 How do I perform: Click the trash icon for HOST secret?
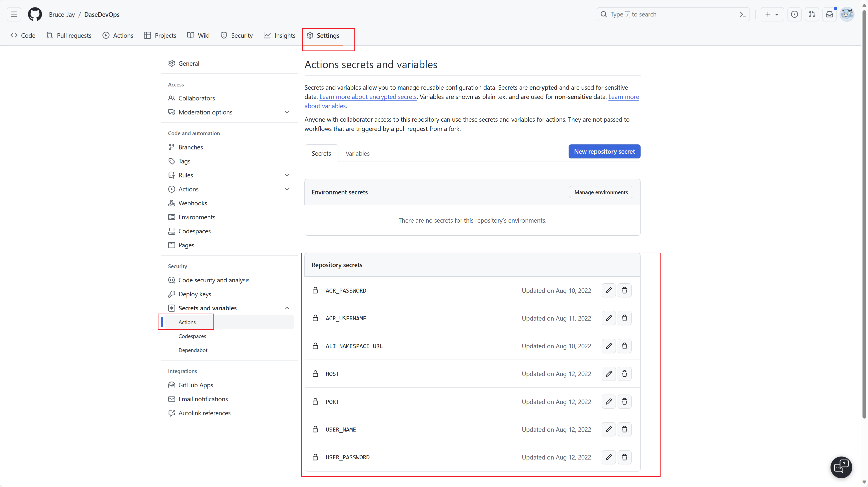tap(624, 374)
